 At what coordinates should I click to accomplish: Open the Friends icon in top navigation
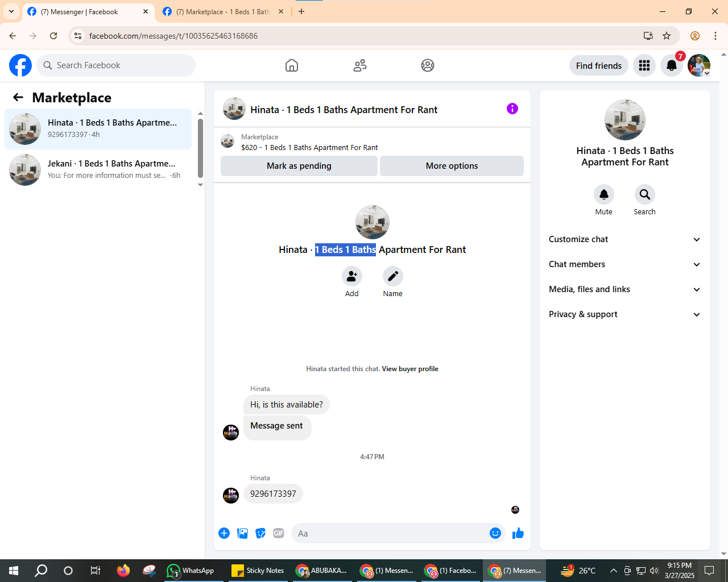360,65
